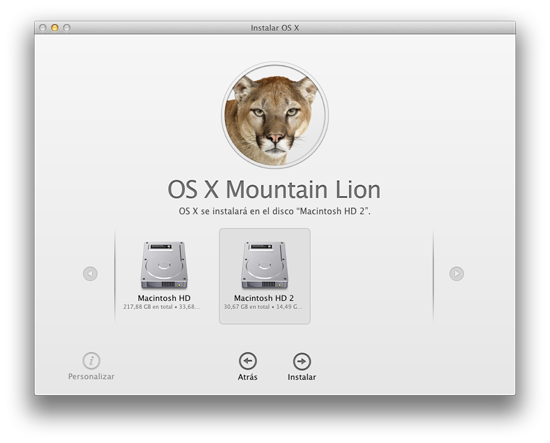Click the OS X Mountain Lion heading
550x443 pixels.
point(274,190)
